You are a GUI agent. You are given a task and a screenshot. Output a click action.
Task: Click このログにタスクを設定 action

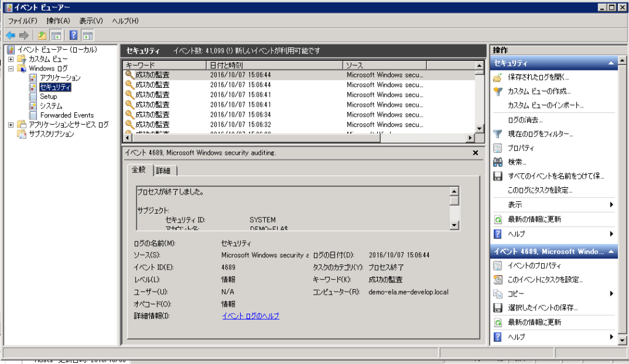540,190
